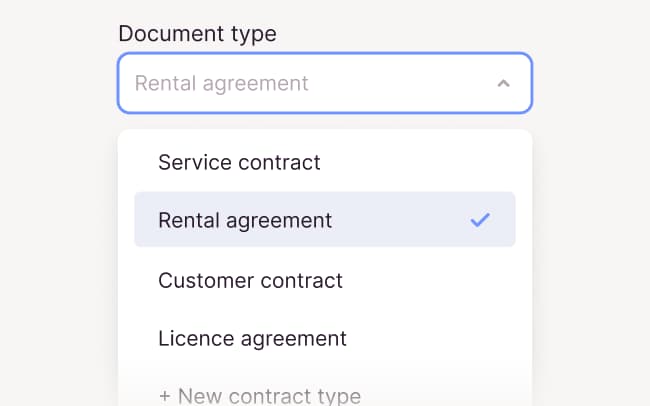650x406 pixels.
Task: Toggle the highlighted Rental agreement row
Action: (x=324, y=220)
